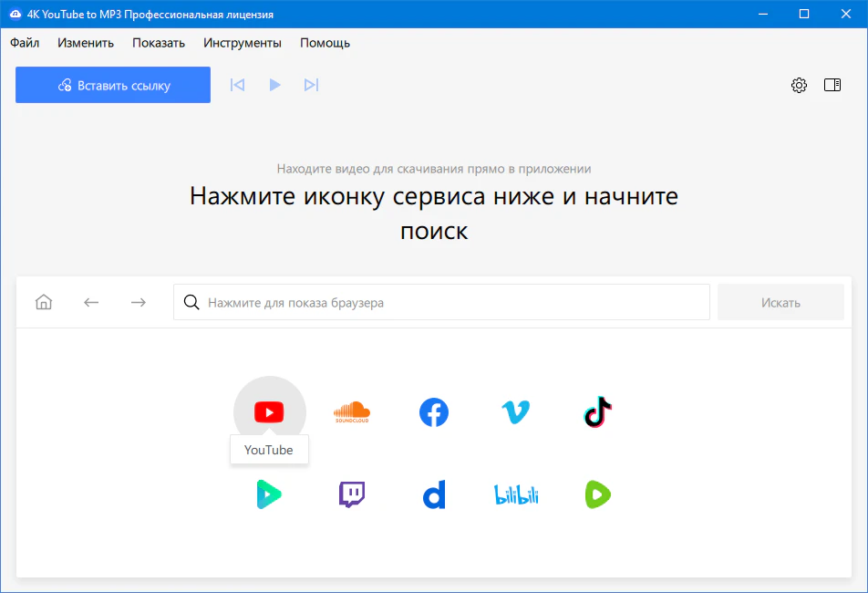Open settings via the gear icon
Image resolution: width=868 pixels, height=593 pixels.
coord(799,85)
